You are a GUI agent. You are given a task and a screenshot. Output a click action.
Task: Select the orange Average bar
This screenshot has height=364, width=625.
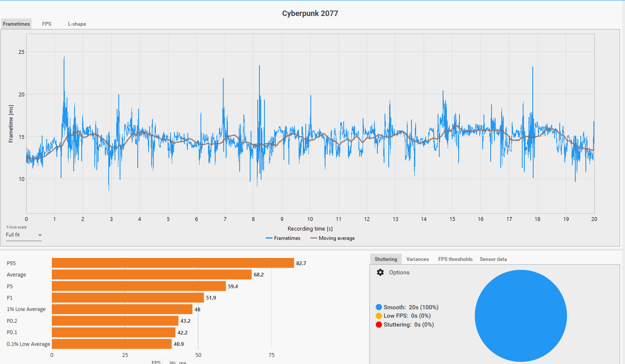[152, 274]
